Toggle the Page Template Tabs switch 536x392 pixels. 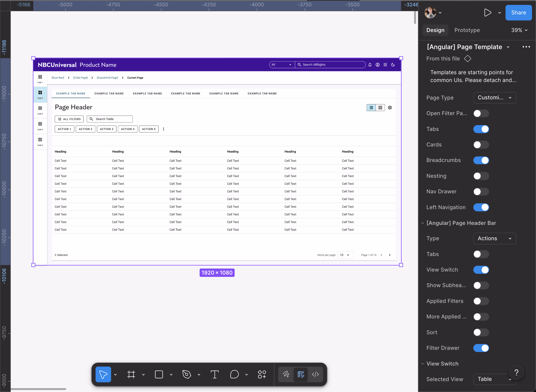point(481,129)
